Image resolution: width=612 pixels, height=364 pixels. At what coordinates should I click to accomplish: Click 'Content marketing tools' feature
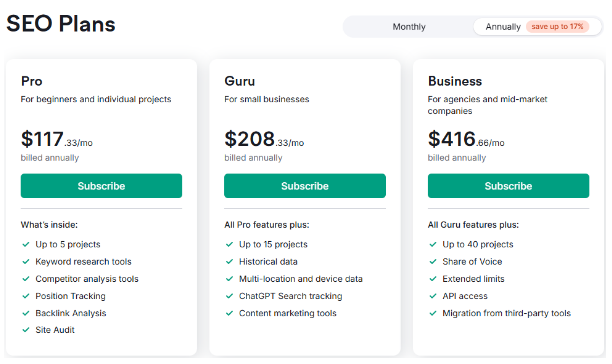288,313
